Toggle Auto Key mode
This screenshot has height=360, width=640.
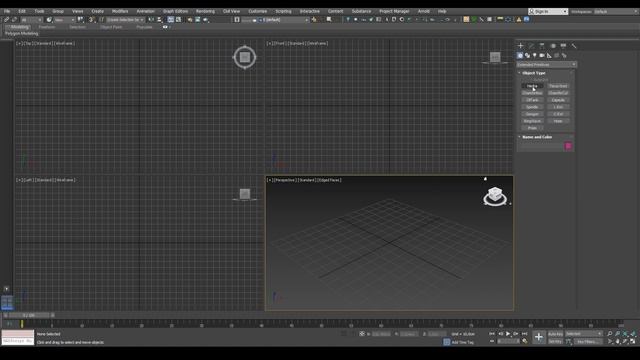(556, 334)
